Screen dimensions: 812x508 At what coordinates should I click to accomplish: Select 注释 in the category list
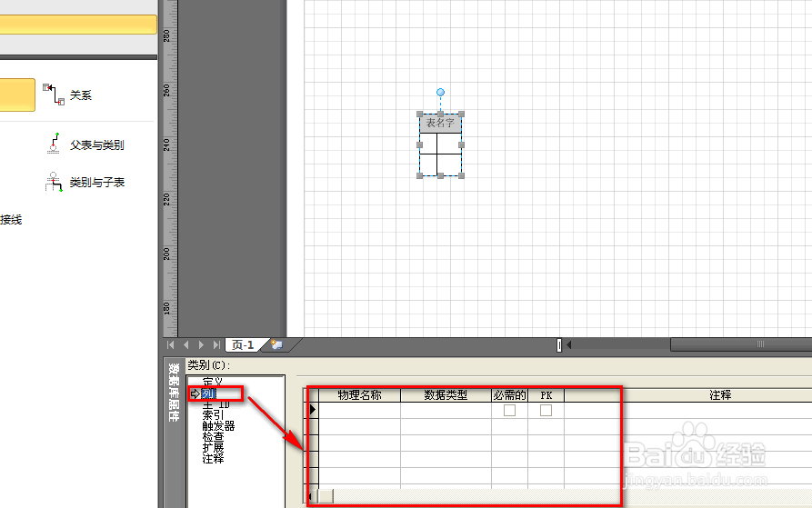(213, 458)
